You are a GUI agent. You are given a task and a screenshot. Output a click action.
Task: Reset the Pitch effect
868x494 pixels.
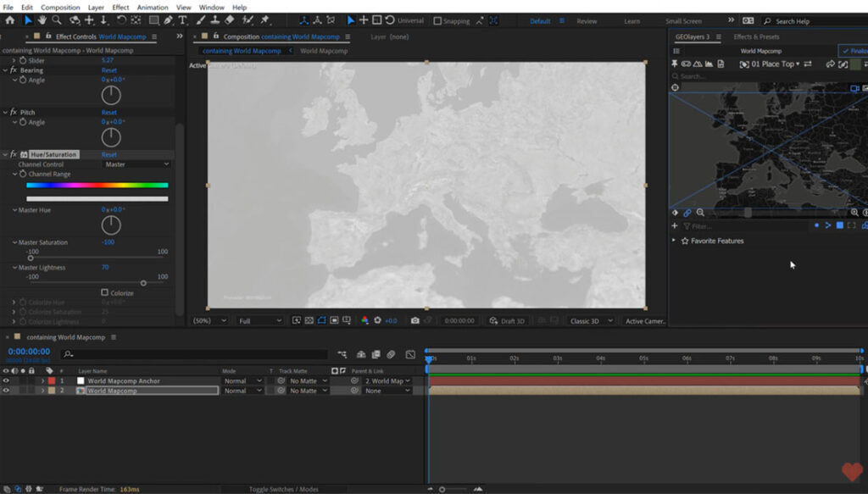109,113
